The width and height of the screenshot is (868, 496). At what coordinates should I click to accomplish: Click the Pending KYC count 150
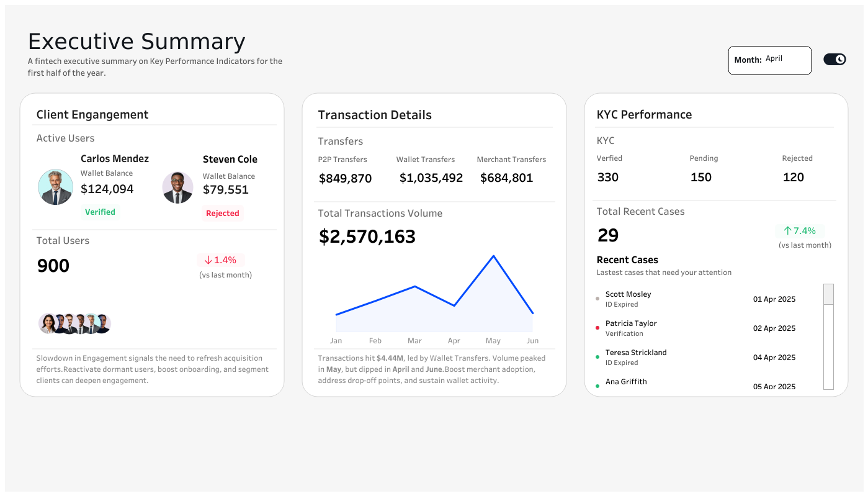click(x=700, y=178)
